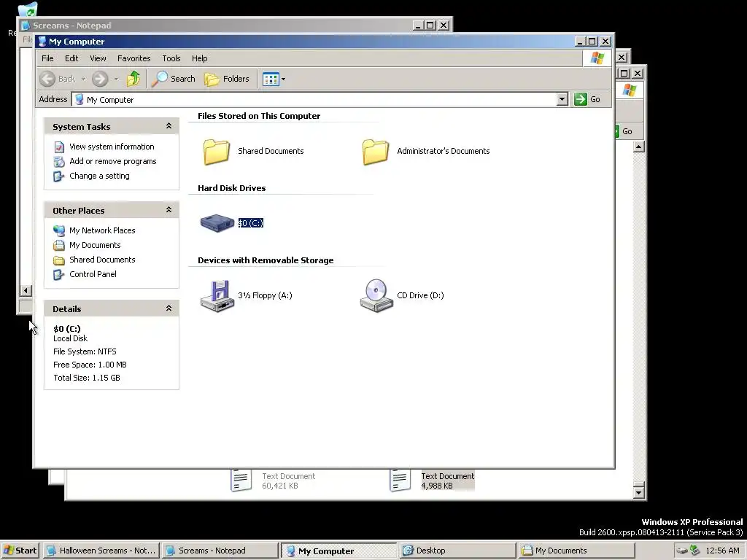Select the $0 (C:) hard drive icon
Screen dimensions: 747x560
coord(217,223)
